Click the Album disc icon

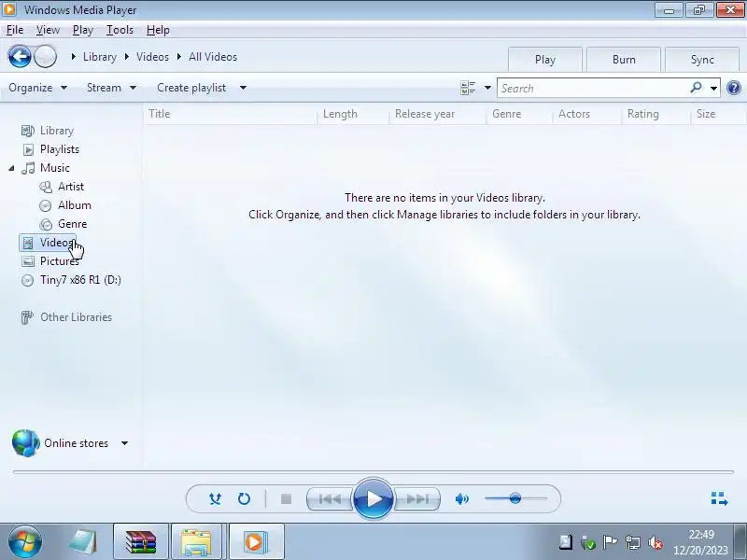click(x=45, y=205)
